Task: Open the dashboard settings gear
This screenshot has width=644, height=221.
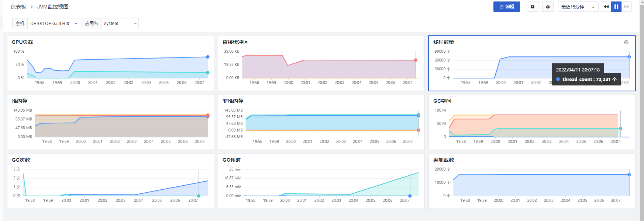Action: pos(548,7)
